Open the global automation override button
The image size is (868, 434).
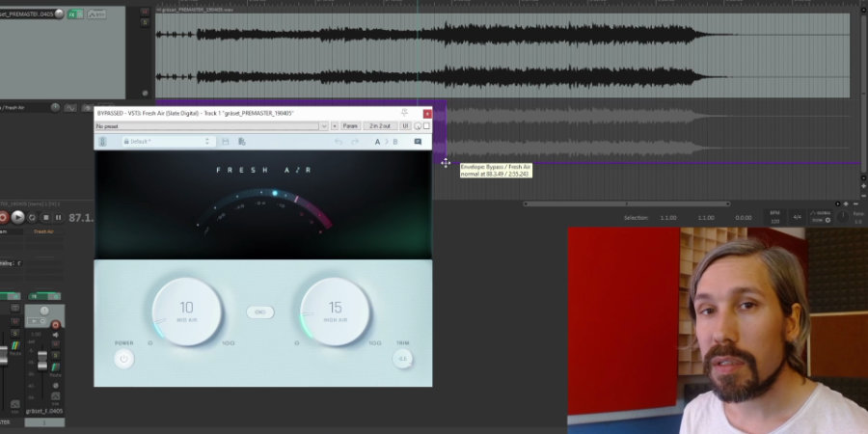point(821,216)
